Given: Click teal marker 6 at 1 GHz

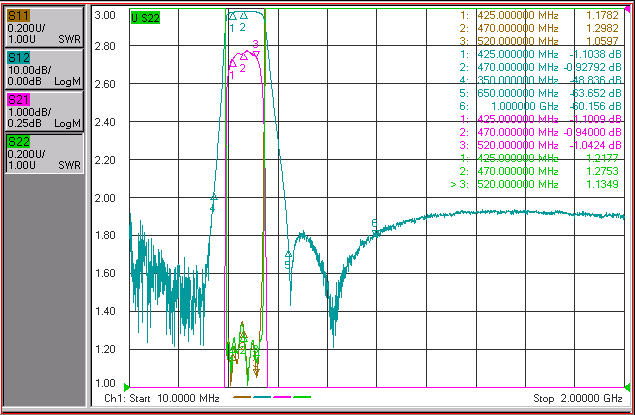Looking at the screenshot, I should 375,232.
